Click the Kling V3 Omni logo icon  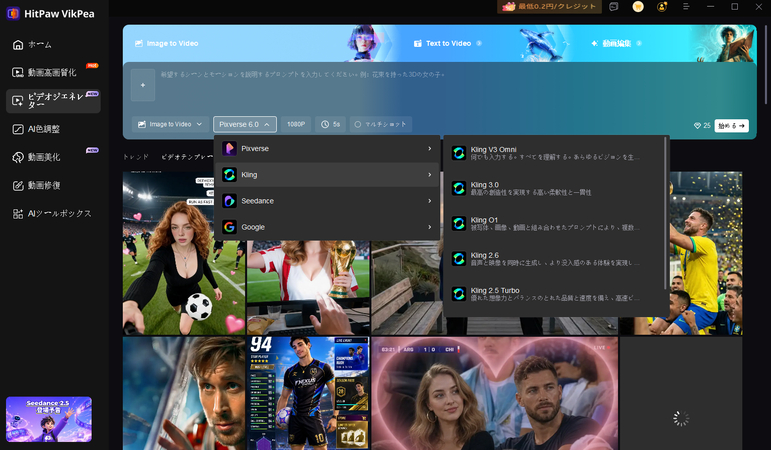pyautogui.click(x=459, y=153)
